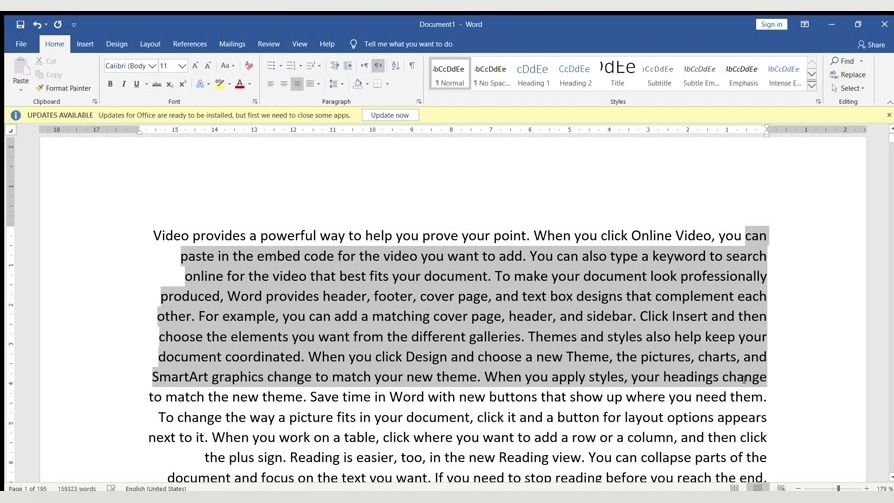Click in the Tell me what you want to do field
The width and height of the screenshot is (894, 503).
pyautogui.click(x=408, y=44)
